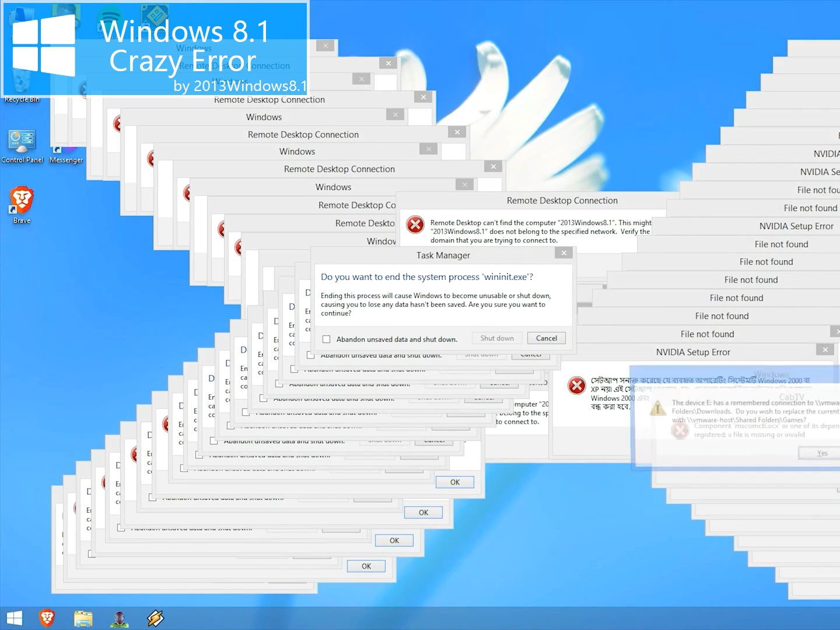
Task: Check 'Abandon unsaved data and shut down' in front dialog
Action: 327,339
